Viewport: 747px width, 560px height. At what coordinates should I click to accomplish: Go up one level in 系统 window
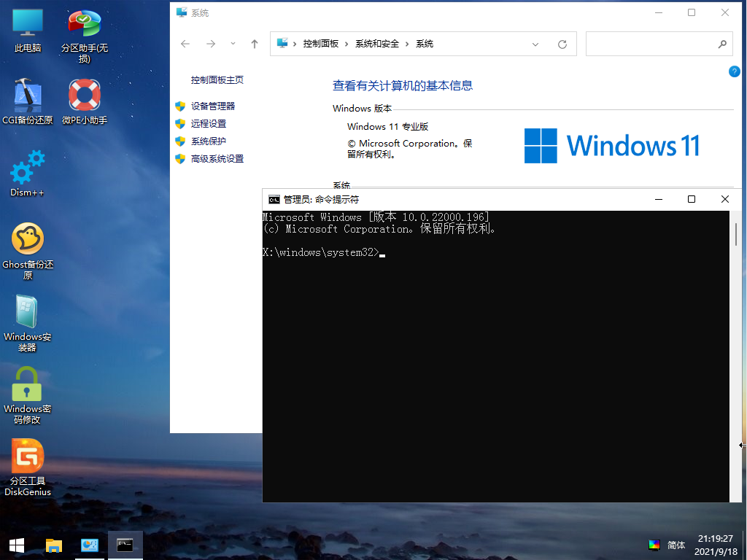tap(255, 44)
